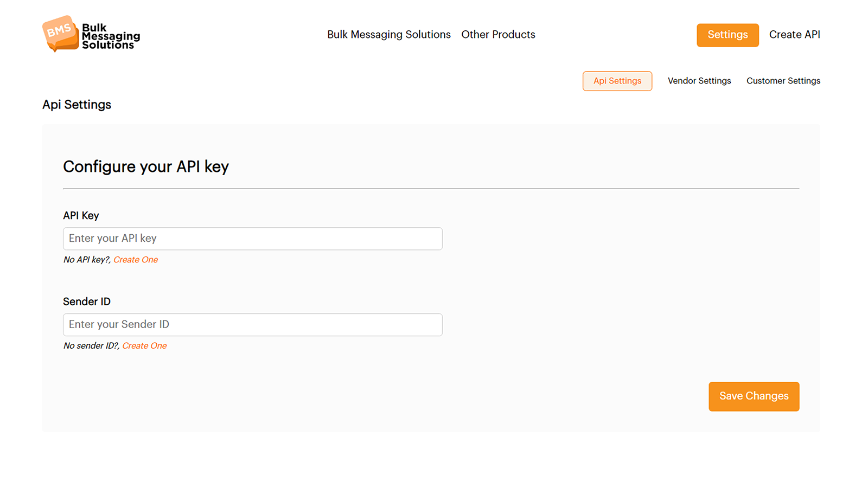Focus the Sender ID input field

[252, 324]
